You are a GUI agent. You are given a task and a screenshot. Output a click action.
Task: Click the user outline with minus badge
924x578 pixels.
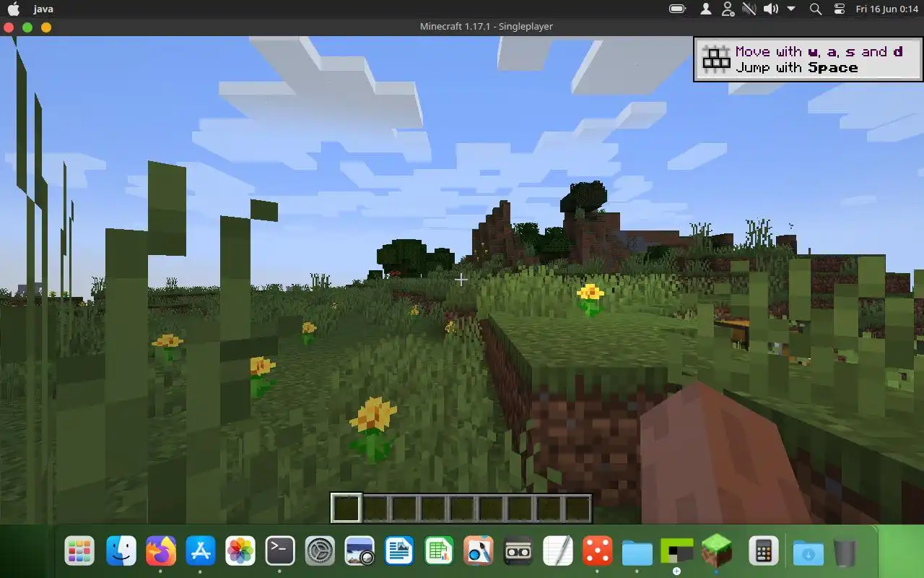[x=728, y=9]
